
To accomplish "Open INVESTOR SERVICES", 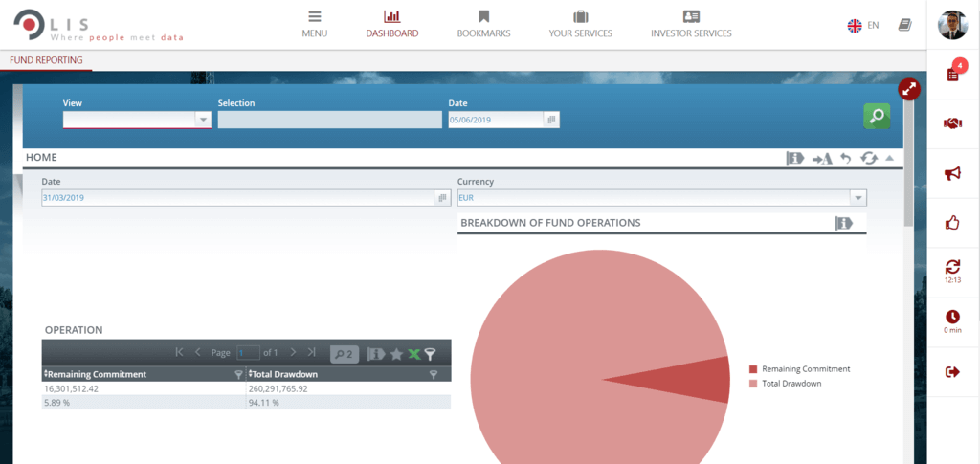I will pyautogui.click(x=691, y=24).
